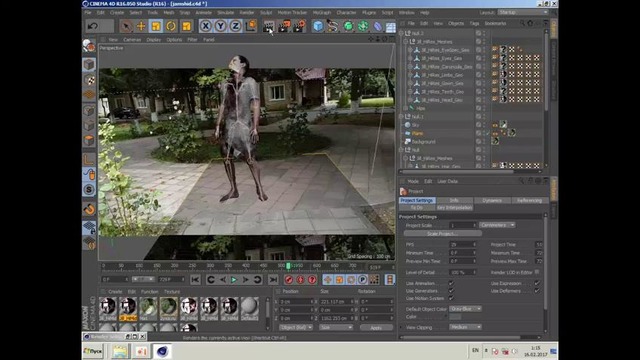Toggle layer checkbox of Background object

[x=478, y=142]
